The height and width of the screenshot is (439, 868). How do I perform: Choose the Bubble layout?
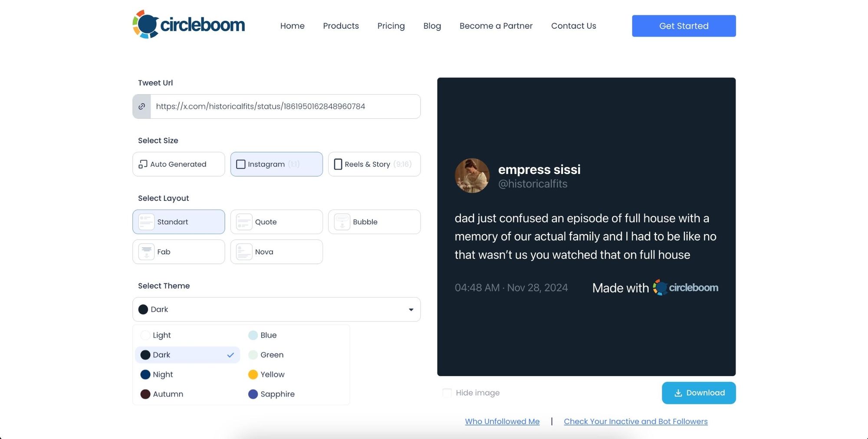[374, 222]
